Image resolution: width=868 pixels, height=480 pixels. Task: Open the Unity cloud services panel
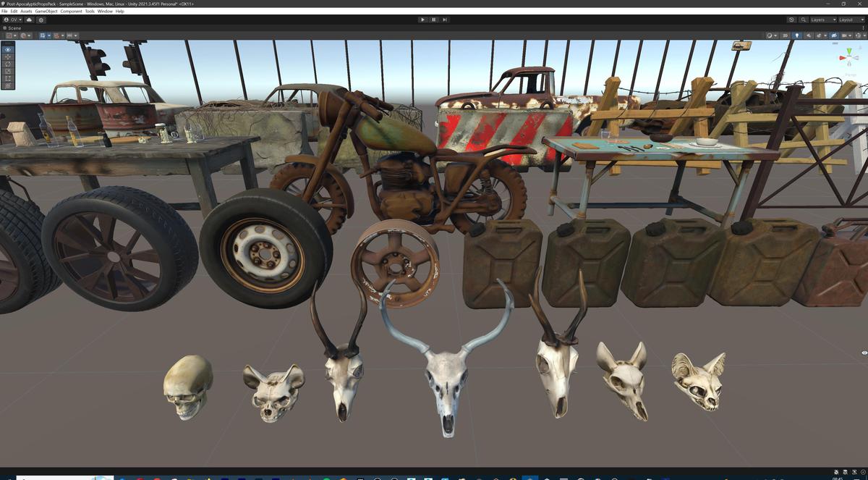[28, 20]
